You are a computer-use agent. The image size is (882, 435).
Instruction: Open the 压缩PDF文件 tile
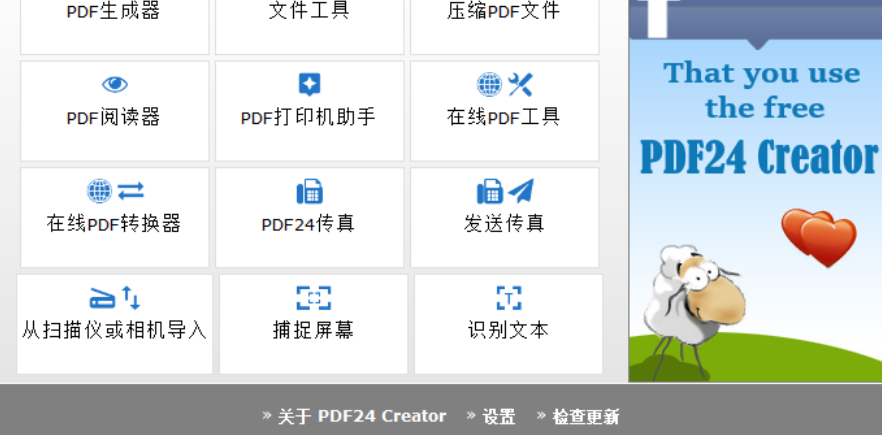tap(504, 26)
